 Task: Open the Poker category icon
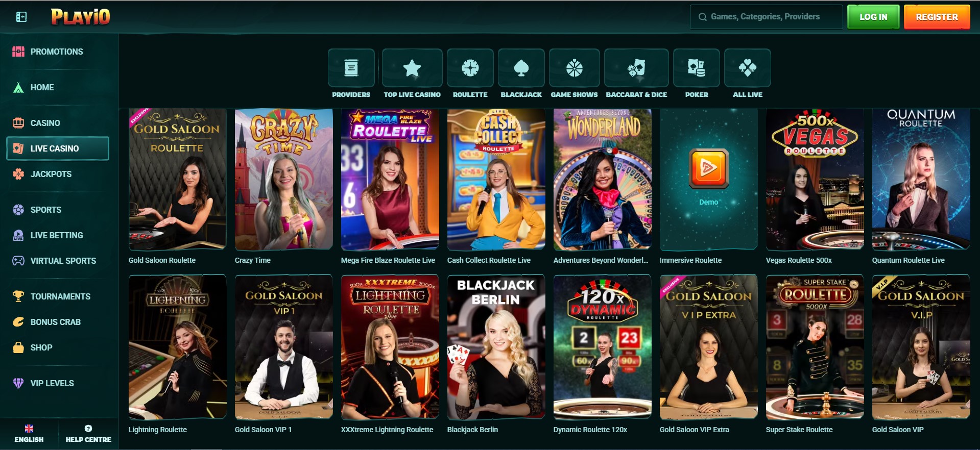(x=696, y=68)
